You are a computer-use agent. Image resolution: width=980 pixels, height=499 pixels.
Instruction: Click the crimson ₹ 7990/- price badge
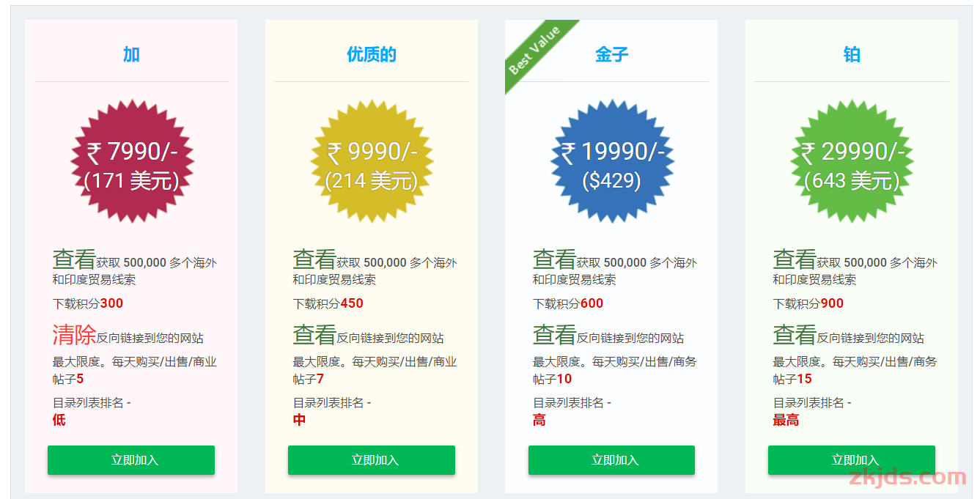click(132, 161)
